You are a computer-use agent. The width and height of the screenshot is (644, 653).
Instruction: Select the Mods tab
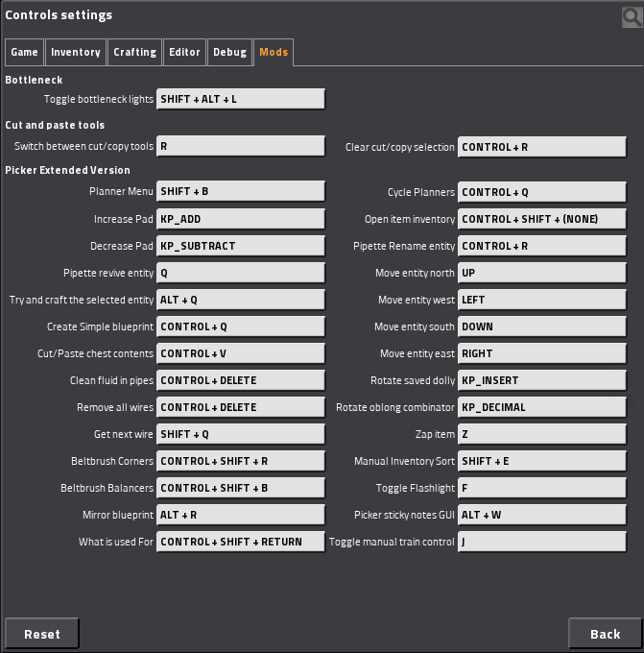[274, 52]
